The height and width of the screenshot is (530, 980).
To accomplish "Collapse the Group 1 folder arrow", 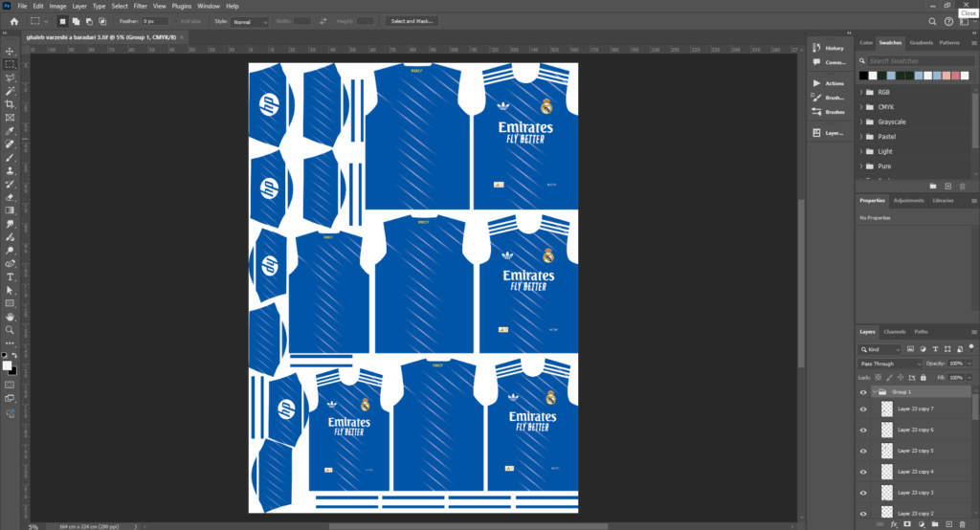I will click(875, 392).
